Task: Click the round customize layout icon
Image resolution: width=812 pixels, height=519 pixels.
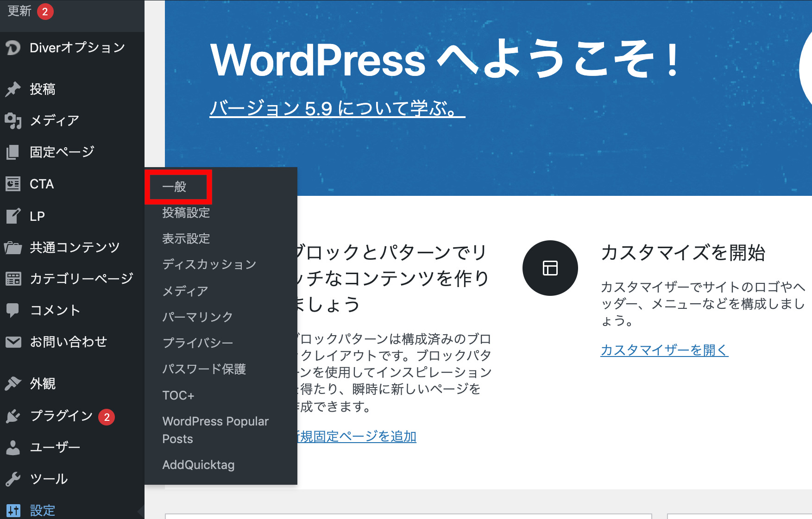Action: pyautogui.click(x=550, y=268)
